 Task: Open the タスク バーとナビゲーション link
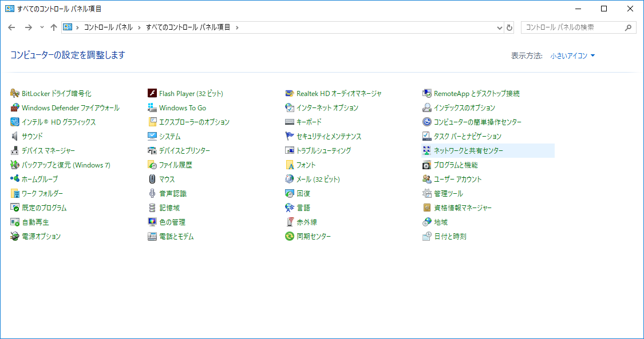(x=468, y=137)
